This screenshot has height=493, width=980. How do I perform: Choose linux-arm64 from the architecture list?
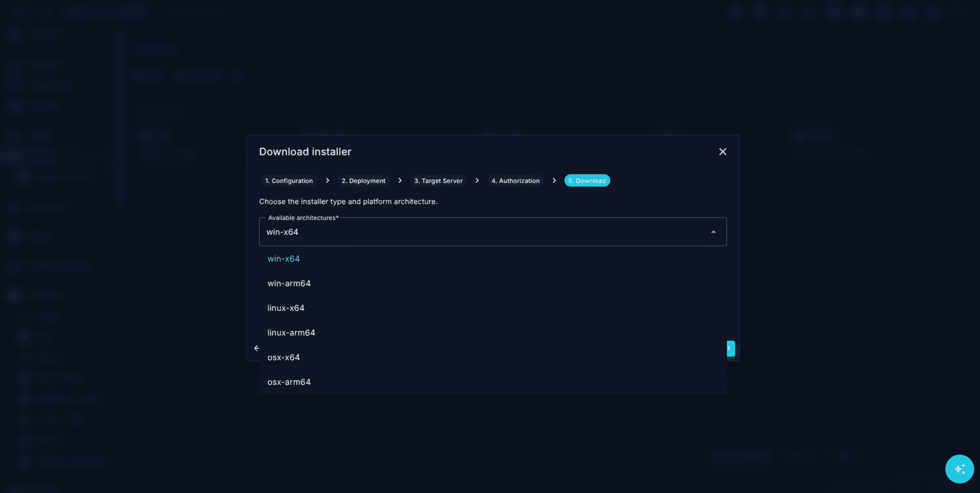[x=493, y=333]
